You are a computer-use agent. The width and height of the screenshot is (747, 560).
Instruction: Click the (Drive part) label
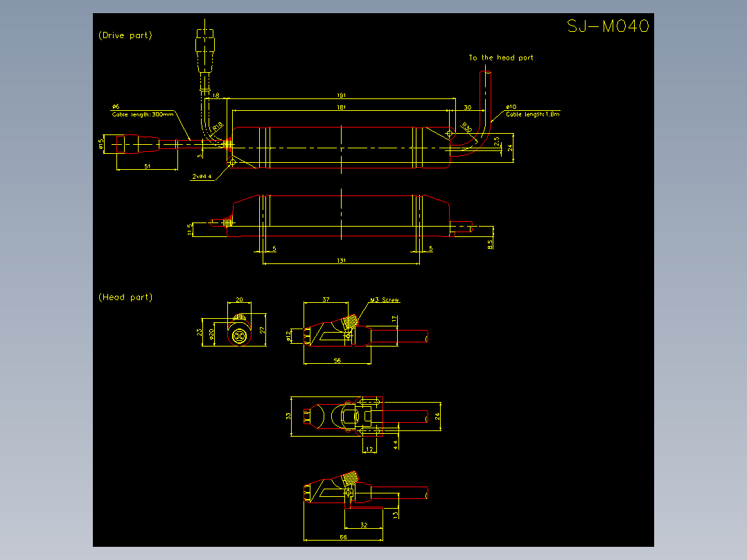[x=127, y=35]
